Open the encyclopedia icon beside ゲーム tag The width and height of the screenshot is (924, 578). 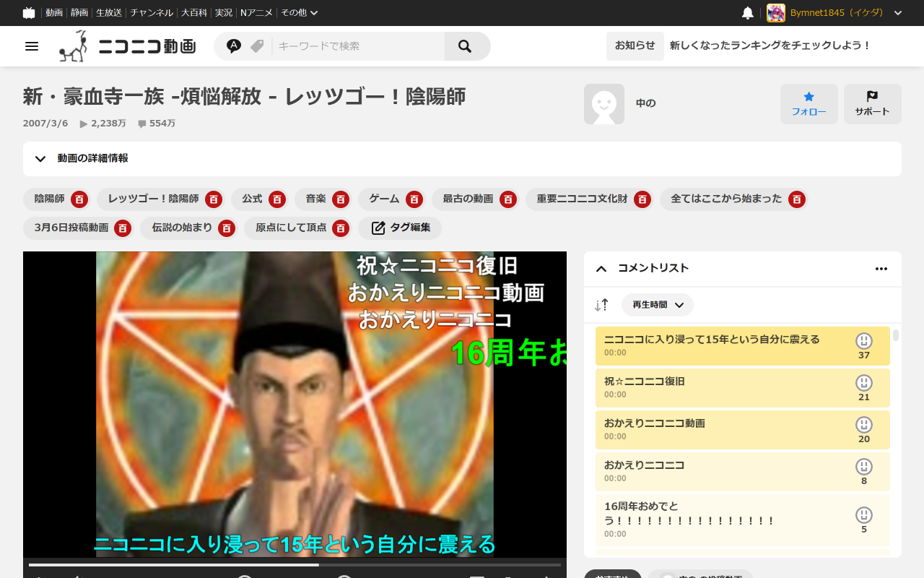[414, 199]
